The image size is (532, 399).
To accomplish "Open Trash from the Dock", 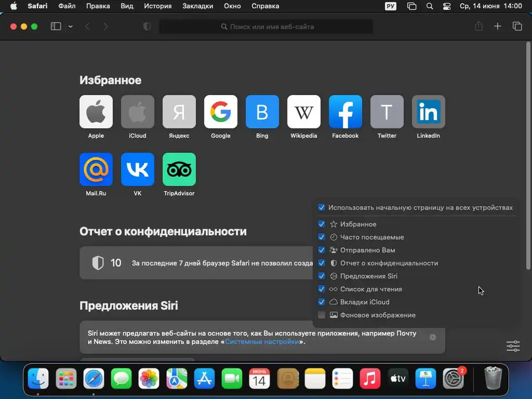I will [x=493, y=378].
